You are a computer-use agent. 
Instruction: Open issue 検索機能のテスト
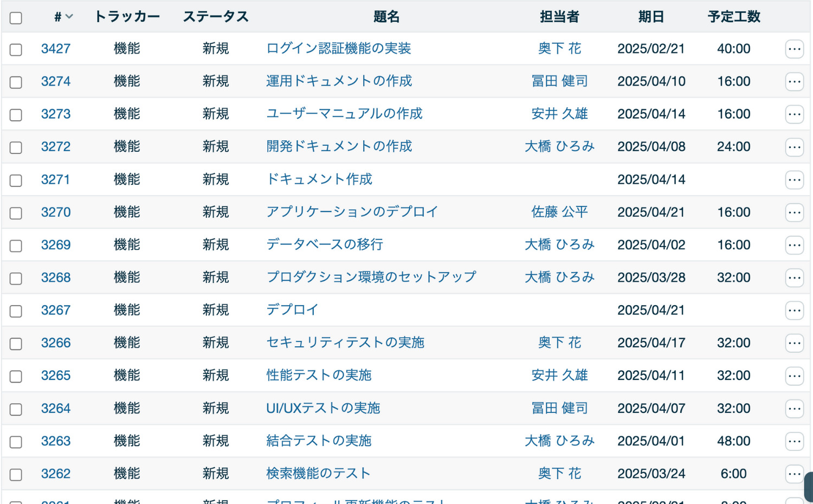(318, 473)
